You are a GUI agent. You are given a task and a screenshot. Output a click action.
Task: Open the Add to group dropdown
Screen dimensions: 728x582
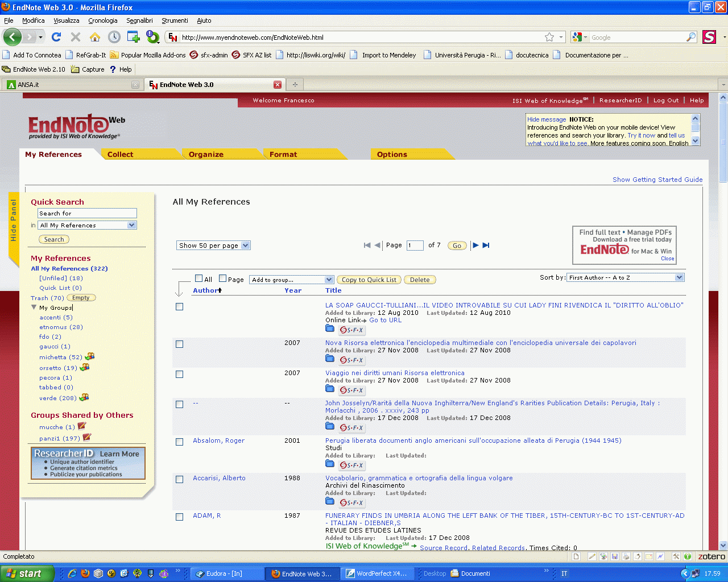click(x=291, y=280)
